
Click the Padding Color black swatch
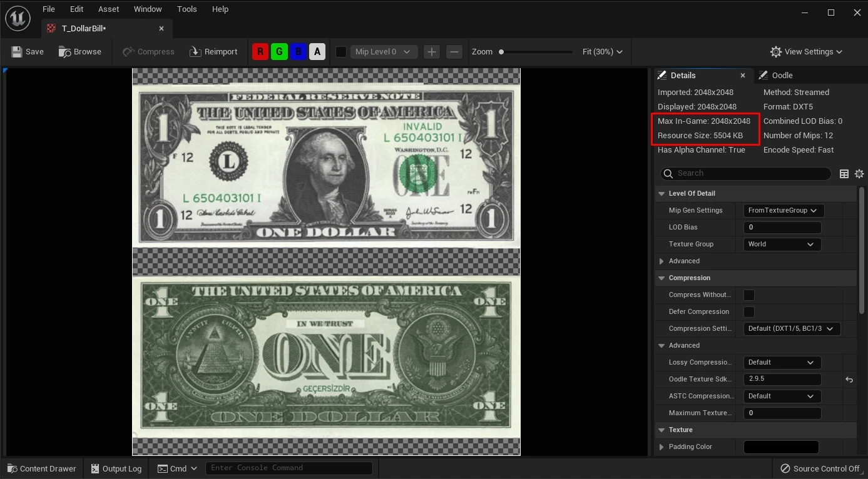point(781,447)
